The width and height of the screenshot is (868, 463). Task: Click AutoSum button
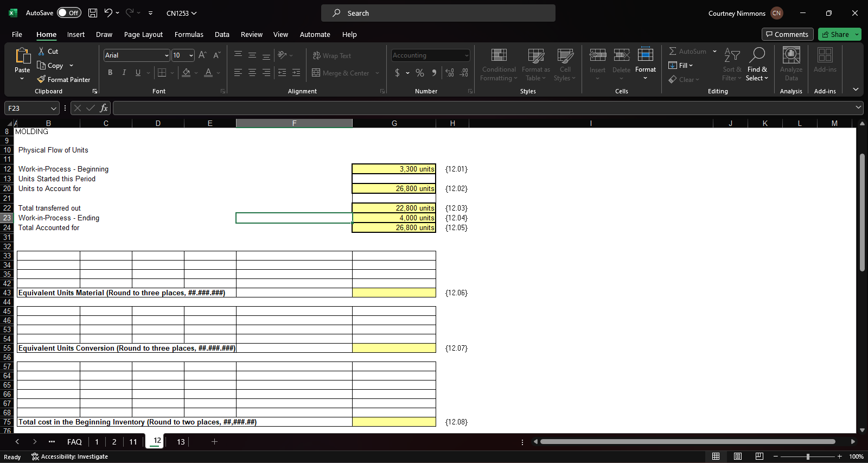(687, 52)
